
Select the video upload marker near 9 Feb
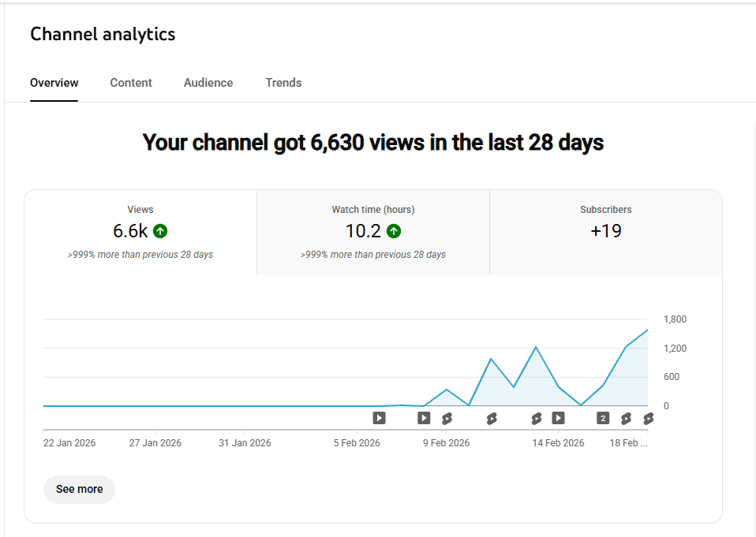(424, 418)
